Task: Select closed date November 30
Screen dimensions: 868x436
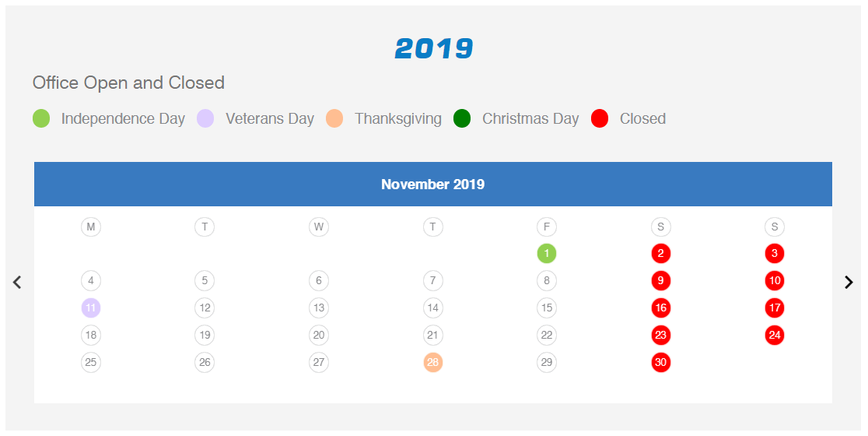Action: pos(660,362)
